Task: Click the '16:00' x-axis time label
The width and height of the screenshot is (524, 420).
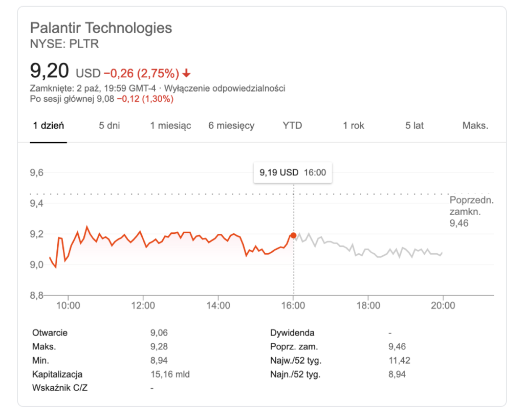Action: (293, 305)
